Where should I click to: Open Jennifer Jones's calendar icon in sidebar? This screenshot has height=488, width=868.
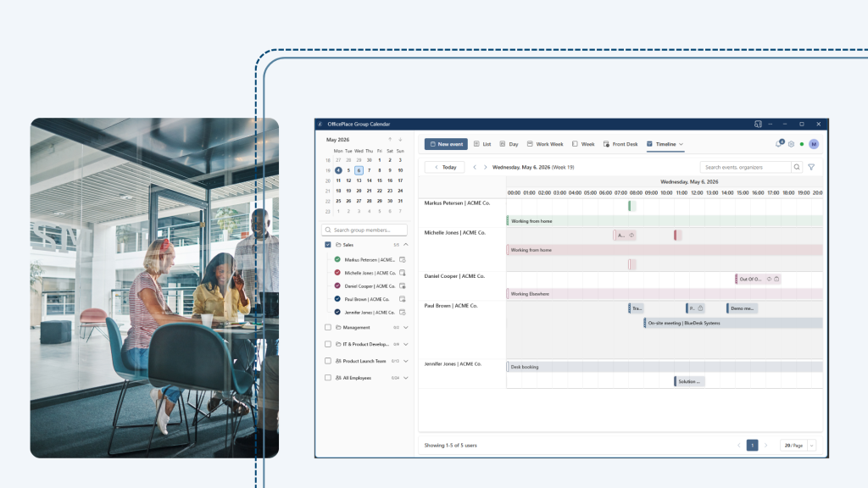click(403, 313)
